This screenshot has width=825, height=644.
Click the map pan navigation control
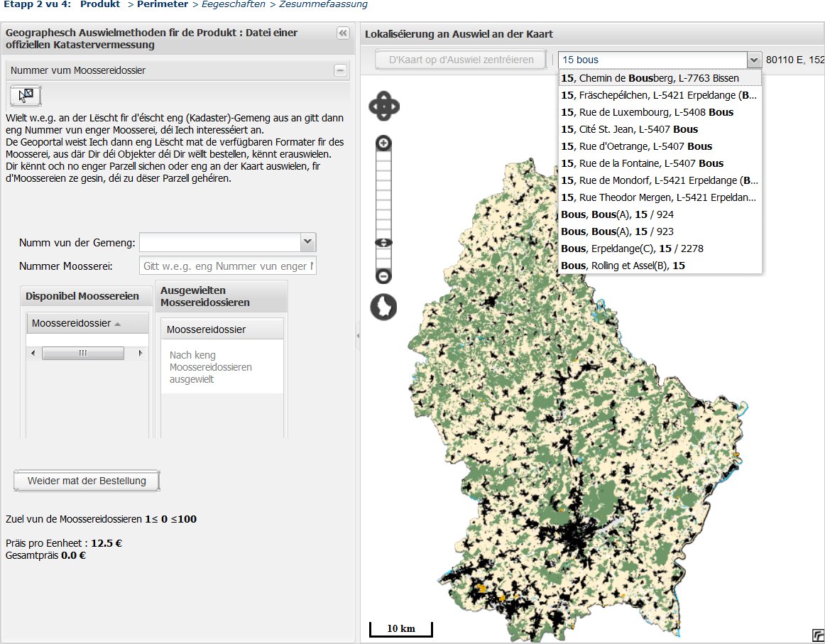[383, 107]
